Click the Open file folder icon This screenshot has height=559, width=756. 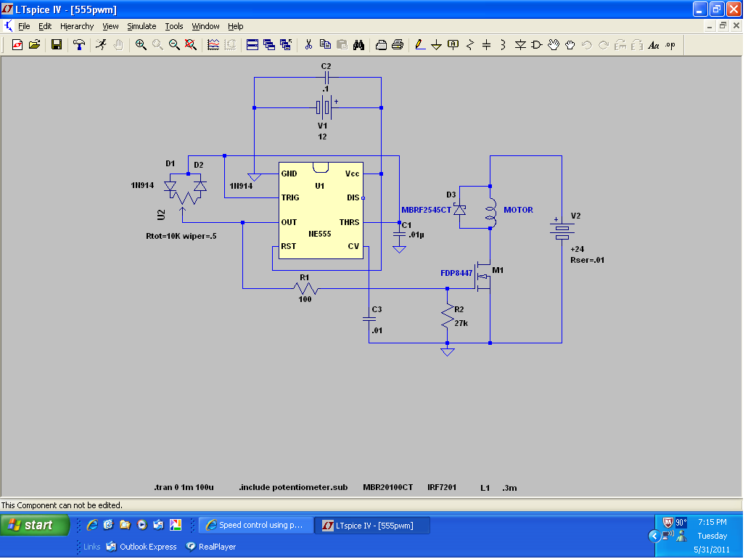pyautogui.click(x=34, y=45)
